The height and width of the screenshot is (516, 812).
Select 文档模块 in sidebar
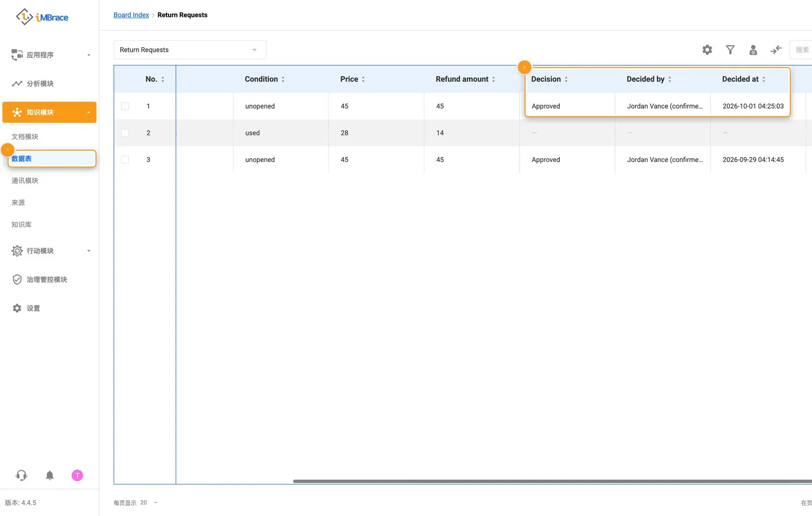coord(25,137)
